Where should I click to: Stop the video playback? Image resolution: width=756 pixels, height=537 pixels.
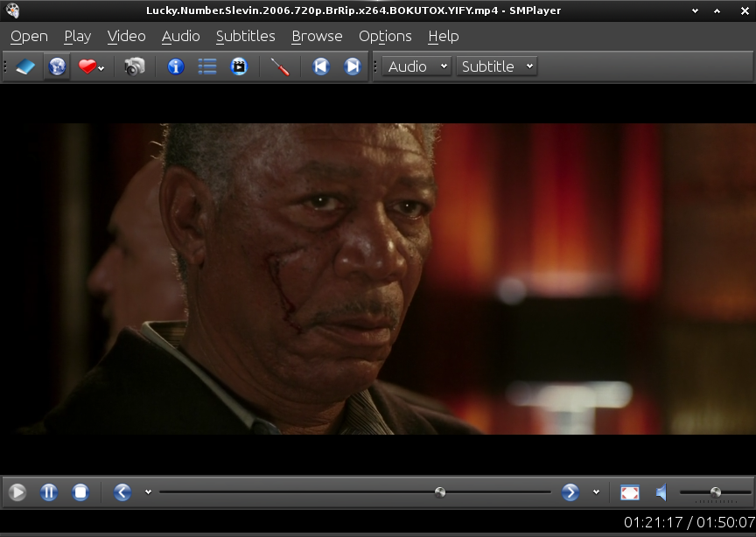(80, 492)
